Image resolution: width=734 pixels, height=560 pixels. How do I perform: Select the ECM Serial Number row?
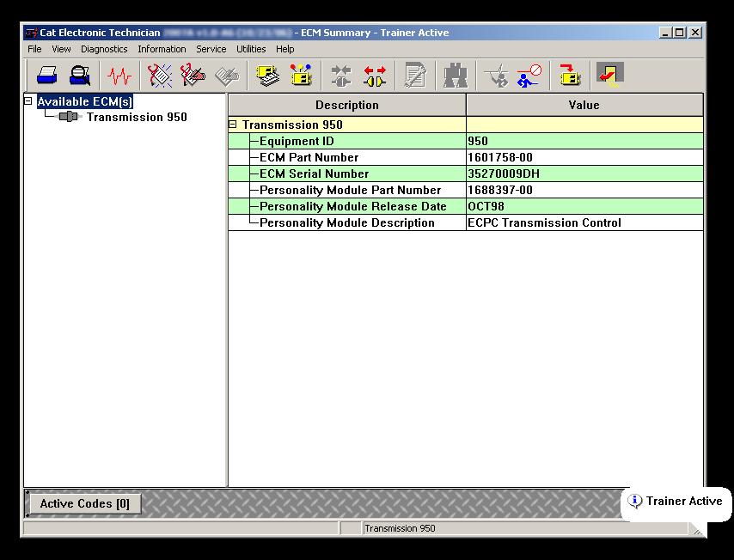[466, 173]
